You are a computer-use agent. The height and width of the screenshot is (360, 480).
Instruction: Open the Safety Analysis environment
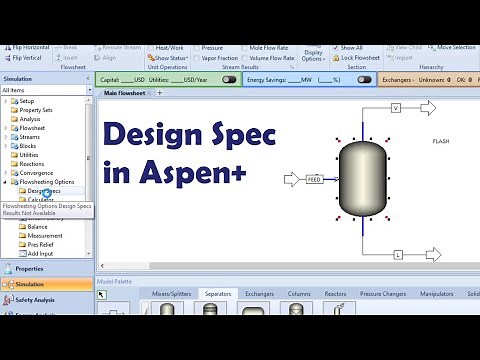pos(47,300)
